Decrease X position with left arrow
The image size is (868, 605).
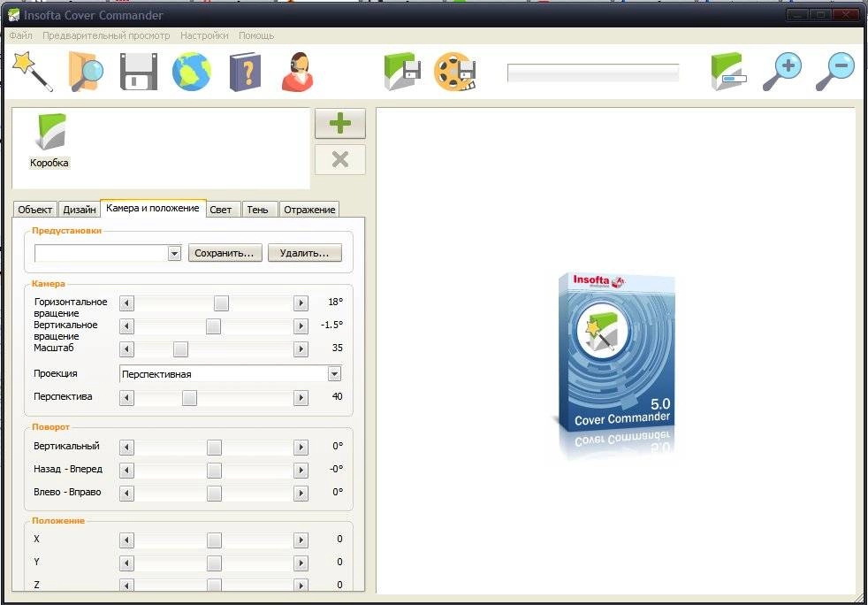coord(126,540)
